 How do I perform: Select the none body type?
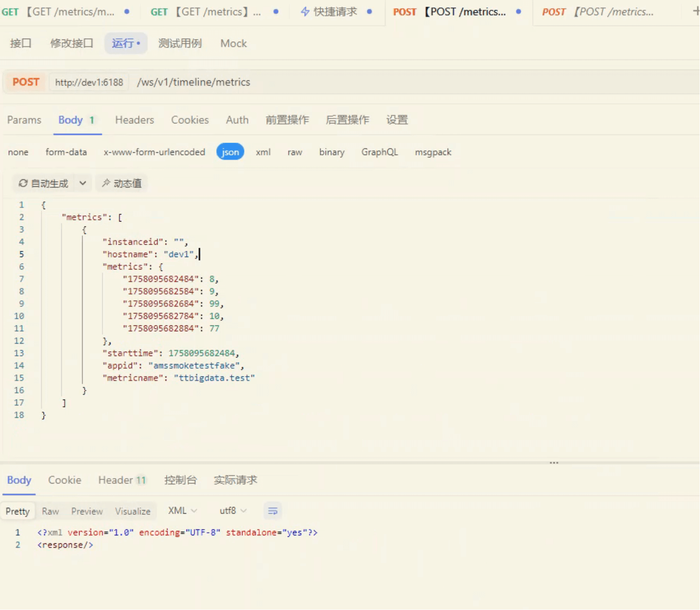pyautogui.click(x=18, y=152)
